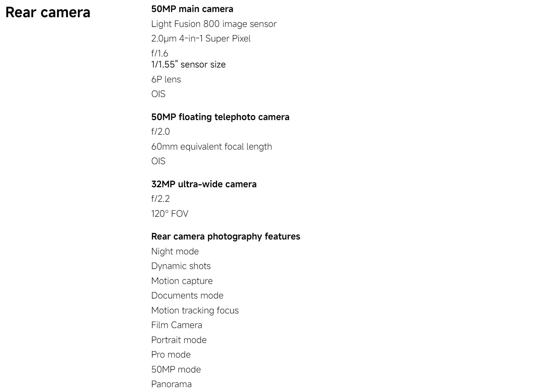
Task: Click the 32MP ultra-wide camera heading
Action: 204,184
